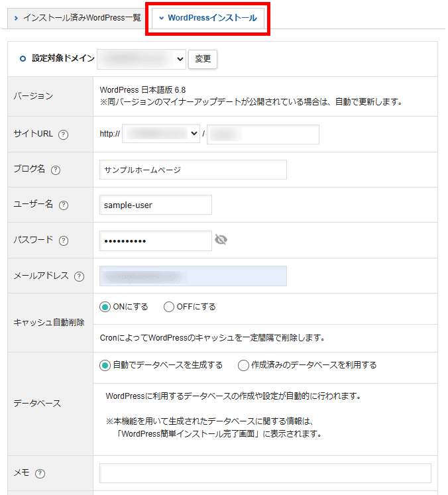
Task: Select OFFにする for cache auto-delete
Action: (169, 307)
